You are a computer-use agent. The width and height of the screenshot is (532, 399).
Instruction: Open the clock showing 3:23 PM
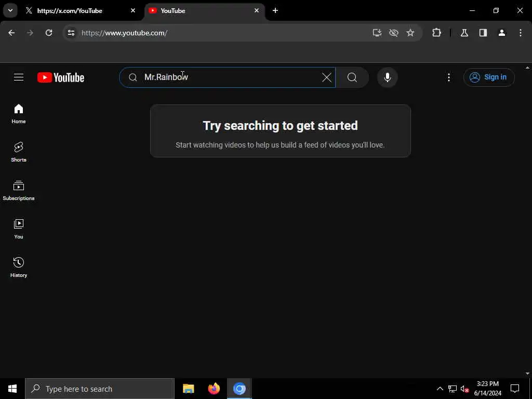[x=487, y=389]
